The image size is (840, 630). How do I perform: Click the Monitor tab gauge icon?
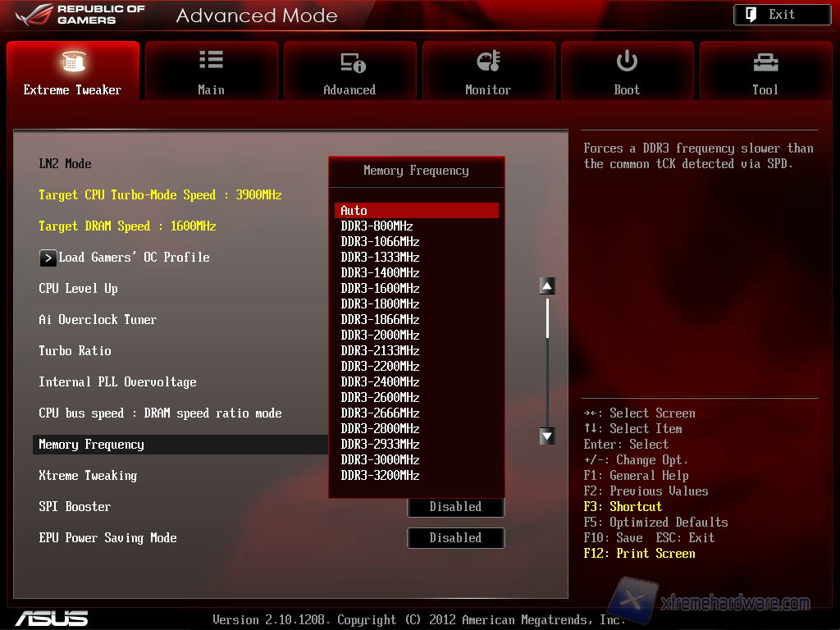(488, 62)
